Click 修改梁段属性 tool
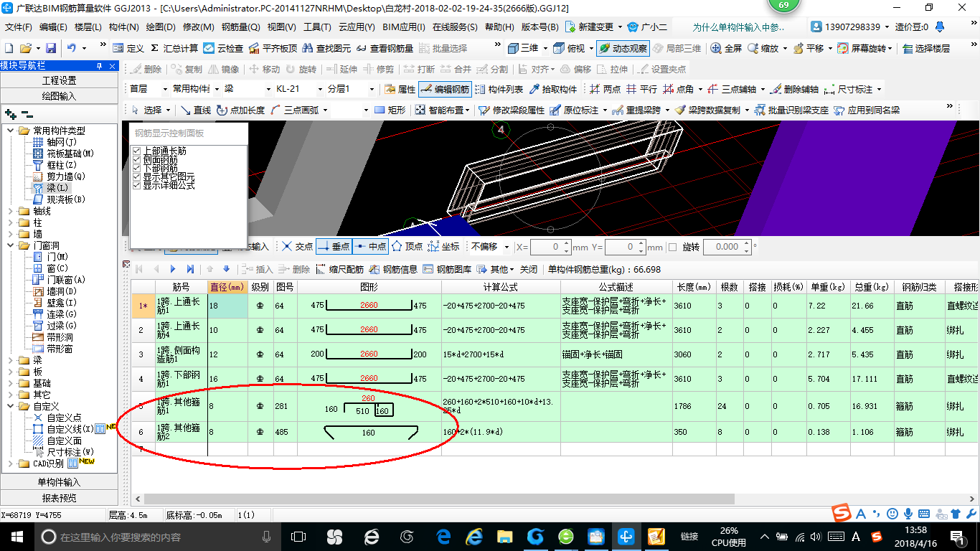980x551 pixels. click(511, 110)
